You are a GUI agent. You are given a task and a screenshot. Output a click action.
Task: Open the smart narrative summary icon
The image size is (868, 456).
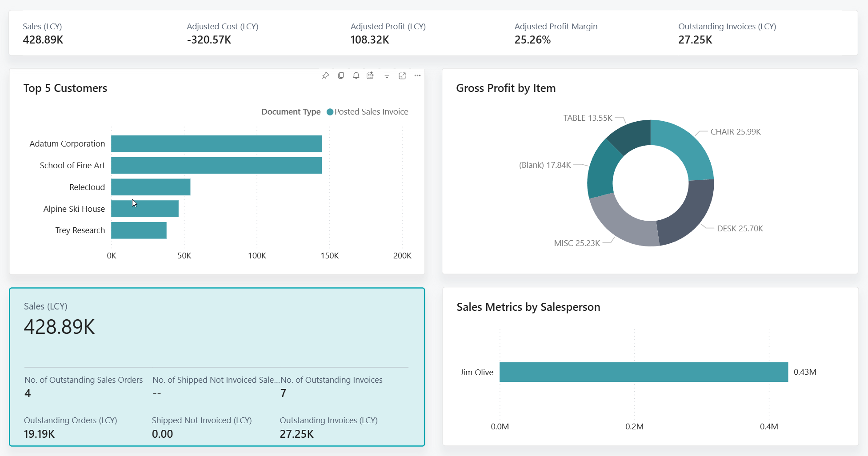pos(370,75)
